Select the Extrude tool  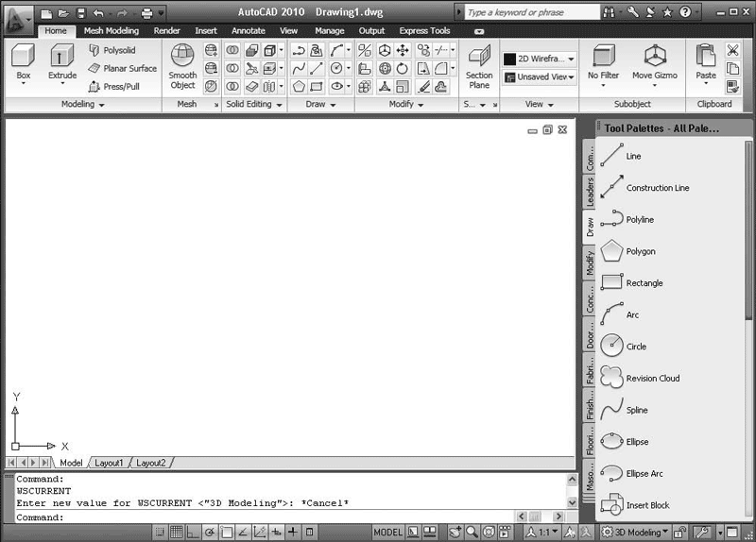[62, 61]
